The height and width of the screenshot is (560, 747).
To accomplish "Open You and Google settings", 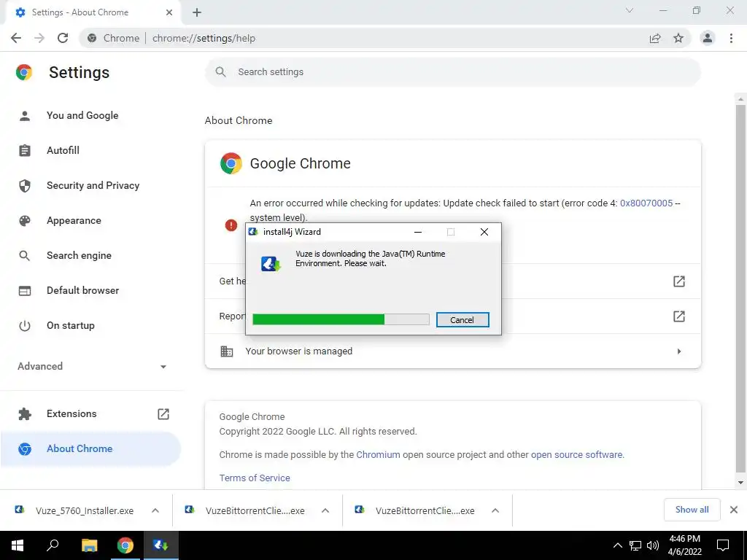I will pos(82,115).
